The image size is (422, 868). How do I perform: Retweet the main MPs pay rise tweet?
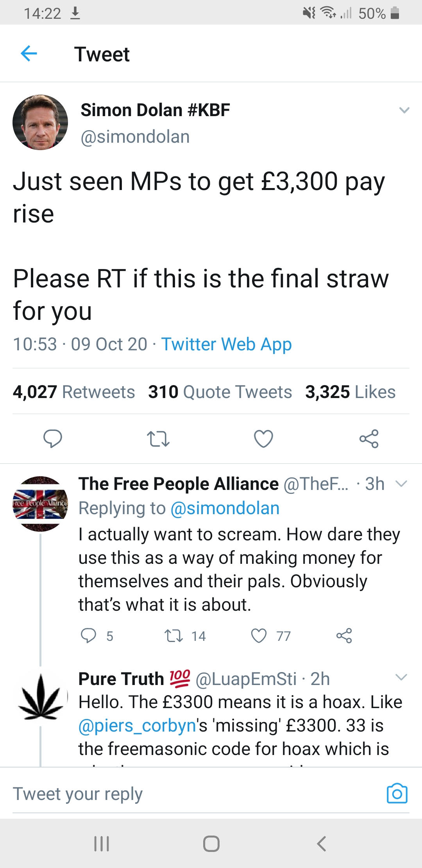(158, 439)
